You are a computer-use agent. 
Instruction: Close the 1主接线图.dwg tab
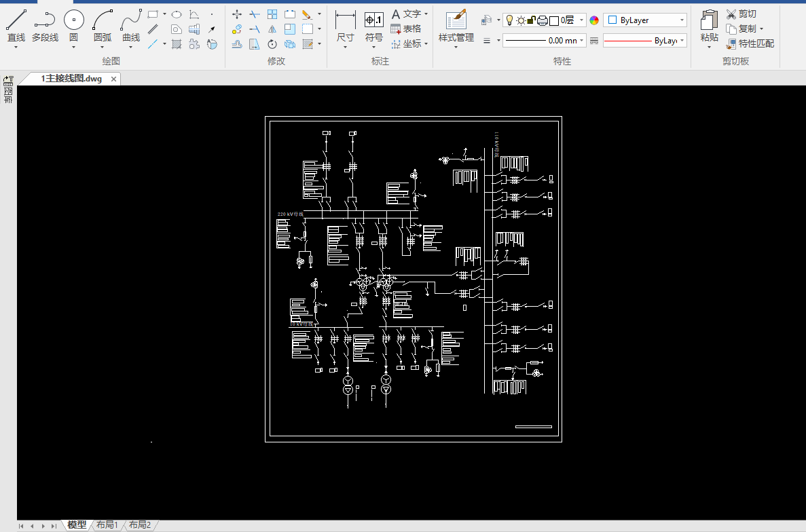[x=113, y=79]
